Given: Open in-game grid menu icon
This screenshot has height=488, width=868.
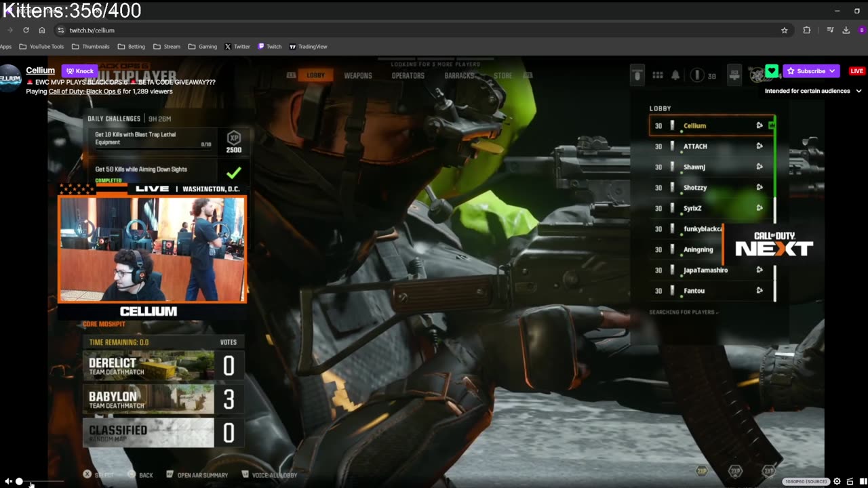Looking at the screenshot, I should coord(657,75).
